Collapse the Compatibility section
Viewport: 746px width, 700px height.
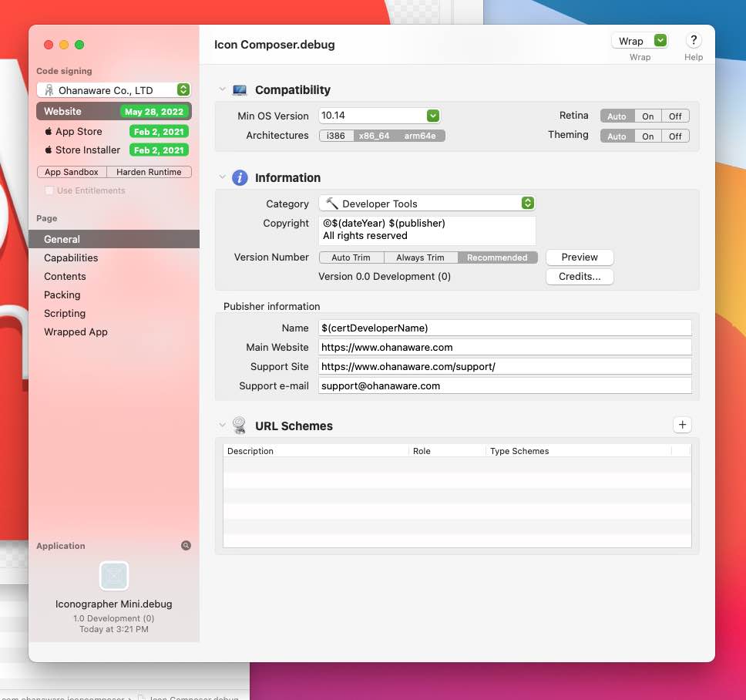click(x=222, y=89)
